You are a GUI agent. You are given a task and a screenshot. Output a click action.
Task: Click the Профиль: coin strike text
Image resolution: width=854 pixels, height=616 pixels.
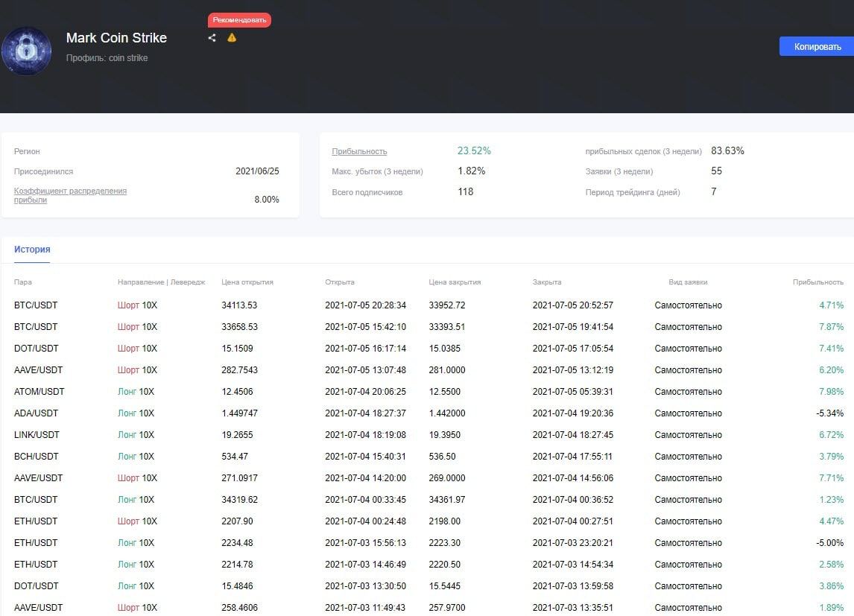(x=107, y=57)
